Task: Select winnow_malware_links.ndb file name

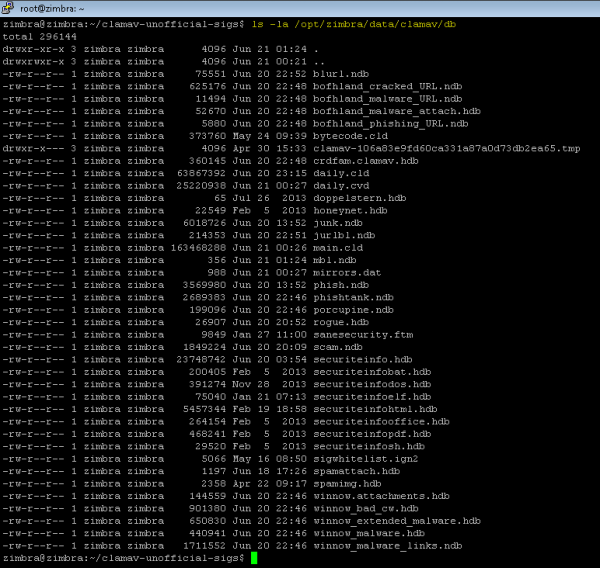Action: tap(388, 546)
